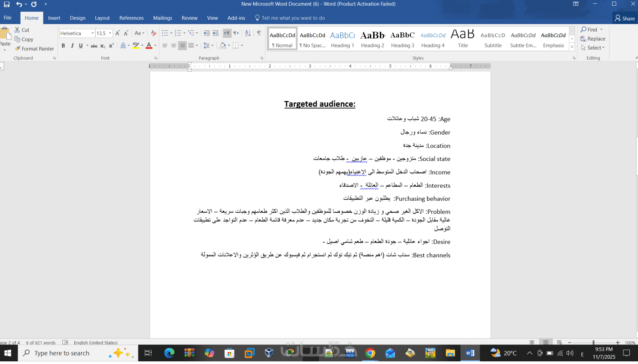Shrink the font size
This screenshot has width=638, height=364.
pos(126,33)
